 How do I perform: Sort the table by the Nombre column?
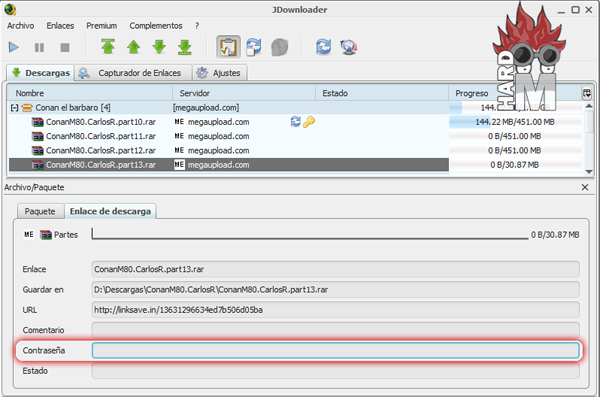tap(90, 93)
